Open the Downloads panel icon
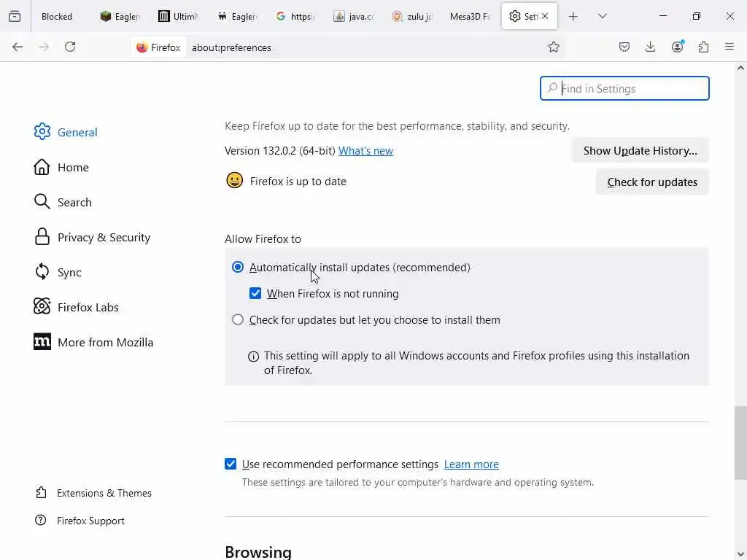This screenshot has height=560, width=747. 651,47
